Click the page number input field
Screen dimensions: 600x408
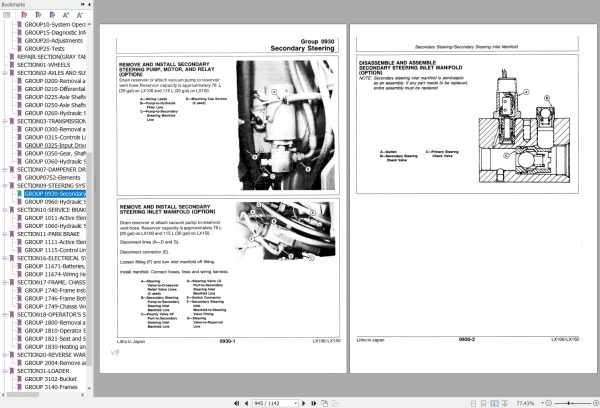(x=273, y=403)
